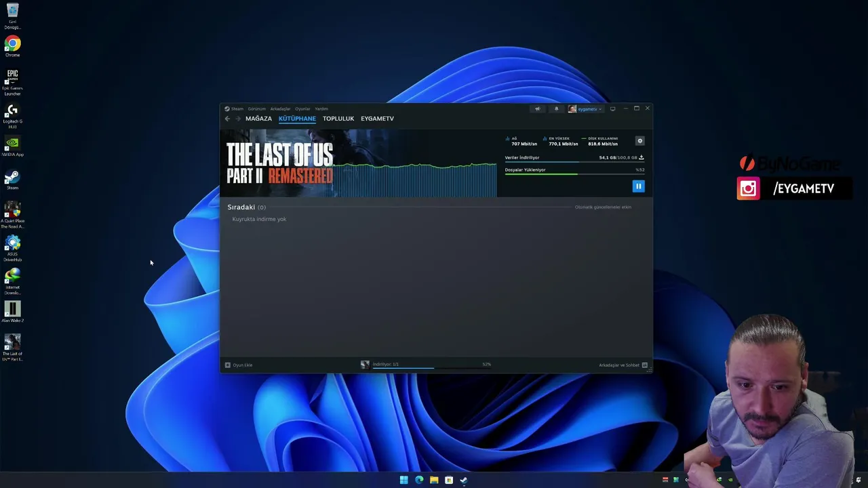Go back with Steam back arrow
Viewport: 868px width, 488px height.
point(227,119)
